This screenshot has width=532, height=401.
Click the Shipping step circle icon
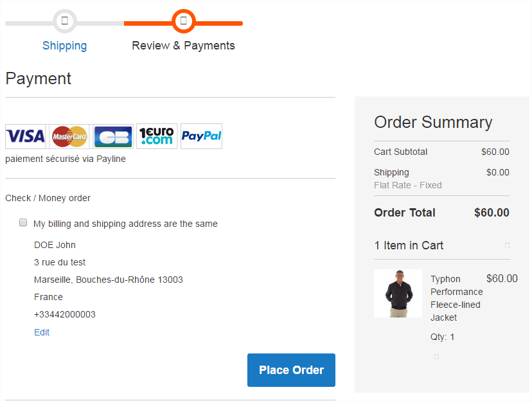(x=64, y=21)
